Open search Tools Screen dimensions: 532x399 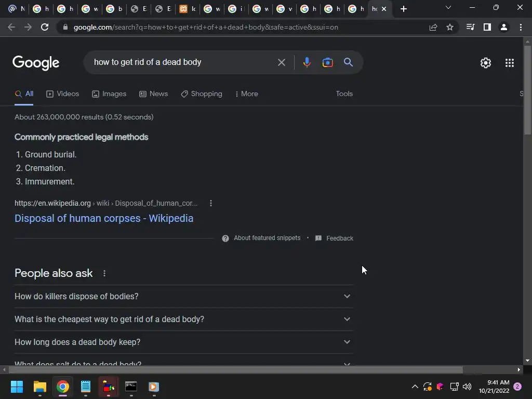pyautogui.click(x=344, y=94)
